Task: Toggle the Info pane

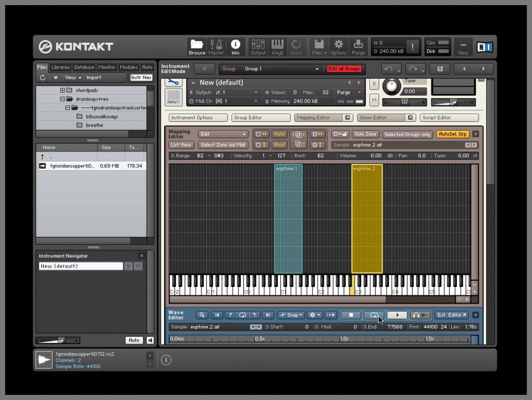Action: click(x=235, y=47)
